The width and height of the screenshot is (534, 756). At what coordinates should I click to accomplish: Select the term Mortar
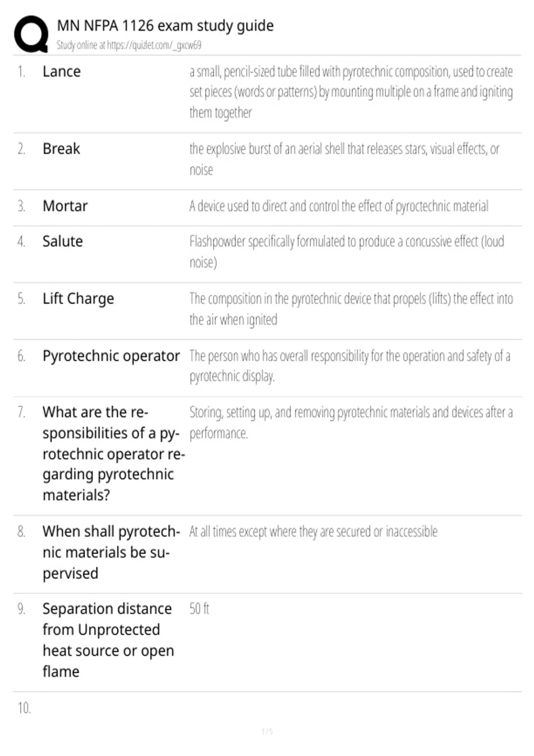[x=65, y=206]
